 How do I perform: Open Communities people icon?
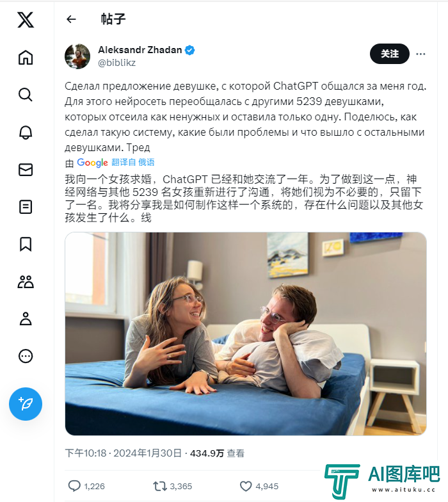26,282
